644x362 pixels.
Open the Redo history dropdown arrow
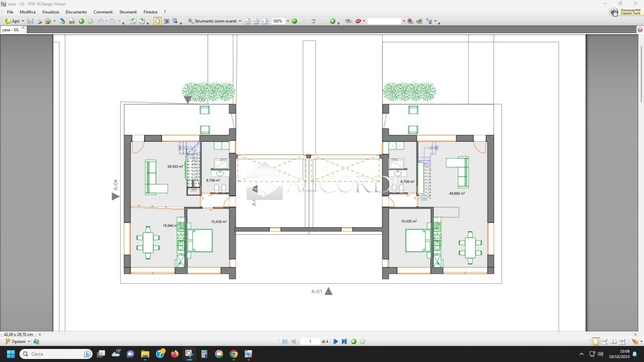point(119,21)
